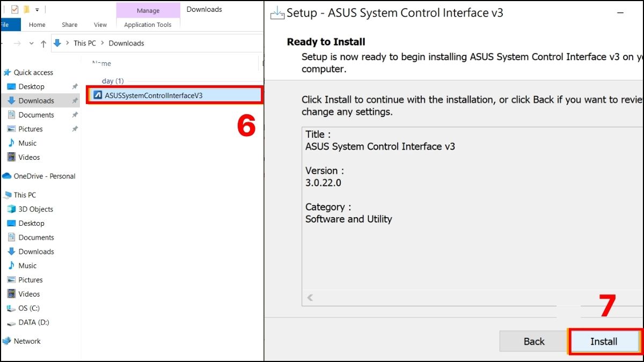Open the DATA (D:) drive

(34, 322)
